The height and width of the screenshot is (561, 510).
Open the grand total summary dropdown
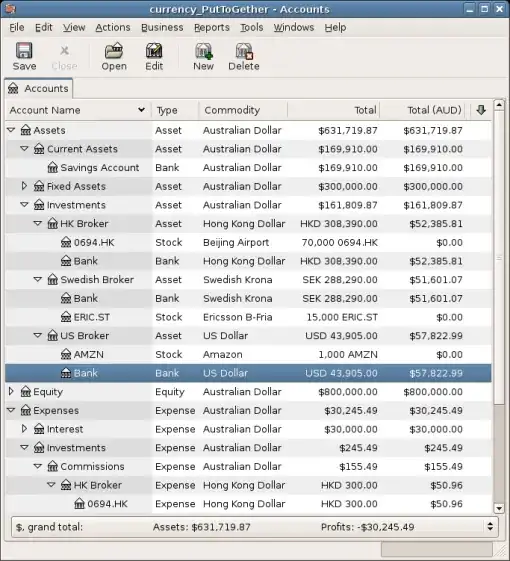pos(490,526)
